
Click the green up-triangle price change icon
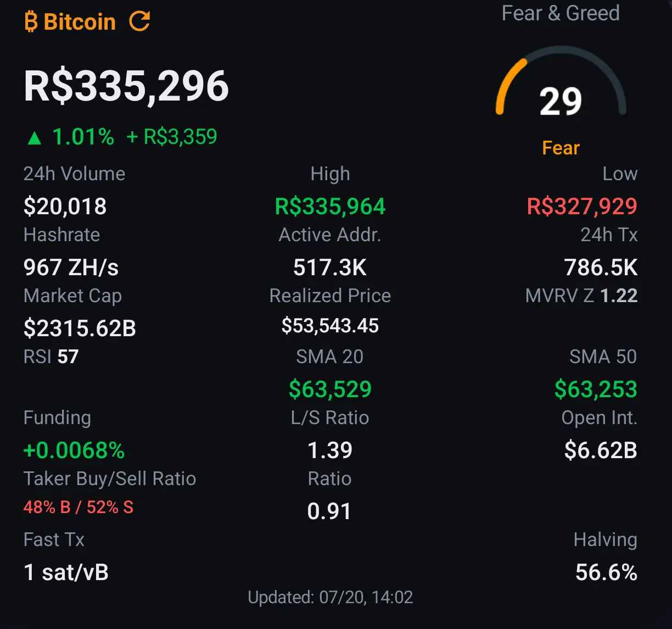pos(34,137)
